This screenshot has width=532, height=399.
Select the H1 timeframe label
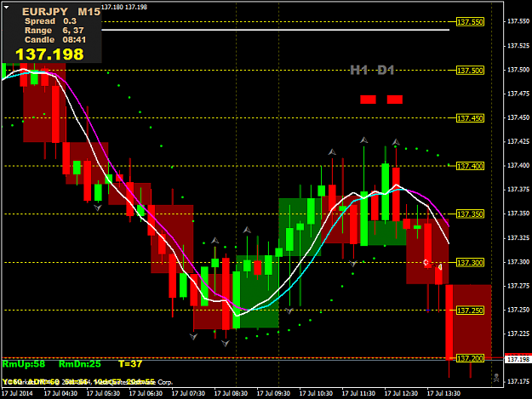point(359,70)
